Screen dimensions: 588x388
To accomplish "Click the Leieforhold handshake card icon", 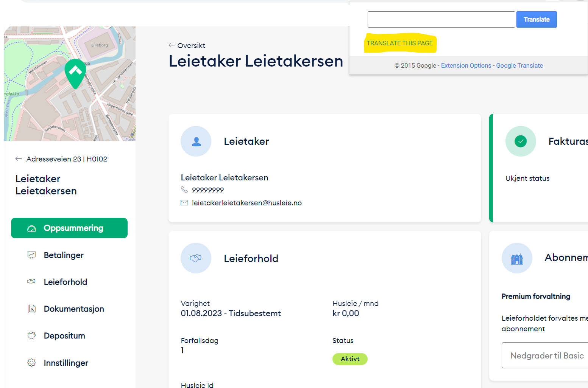I will point(196,258).
